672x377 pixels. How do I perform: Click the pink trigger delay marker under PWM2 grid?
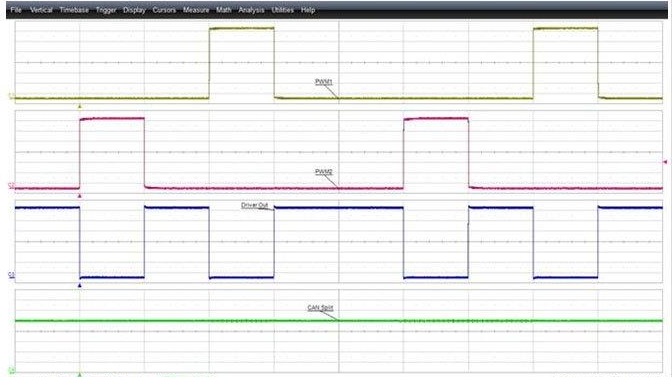tap(79, 196)
